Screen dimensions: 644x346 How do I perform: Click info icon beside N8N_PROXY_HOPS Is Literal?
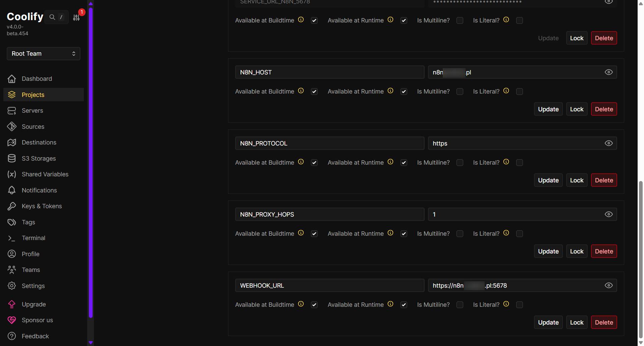coord(506,233)
